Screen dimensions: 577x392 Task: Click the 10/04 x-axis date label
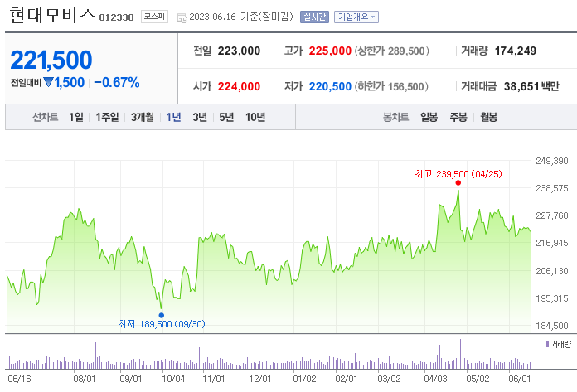pyautogui.click(x=173, y=379)
